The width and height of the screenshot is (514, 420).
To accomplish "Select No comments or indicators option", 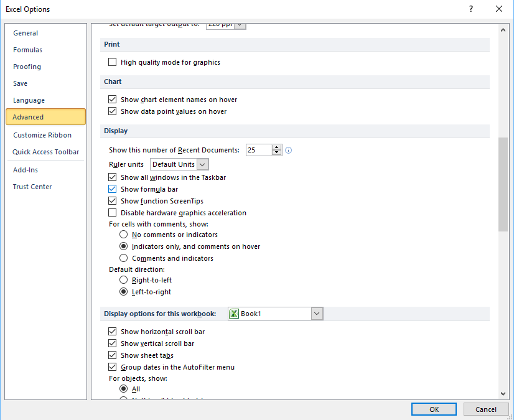I will pos(124,235).
